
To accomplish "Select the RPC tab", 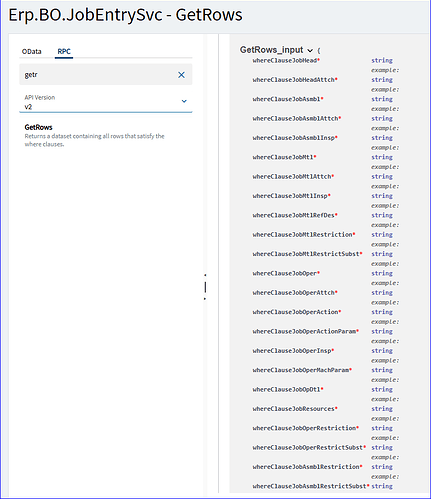I will pos(64,51).
